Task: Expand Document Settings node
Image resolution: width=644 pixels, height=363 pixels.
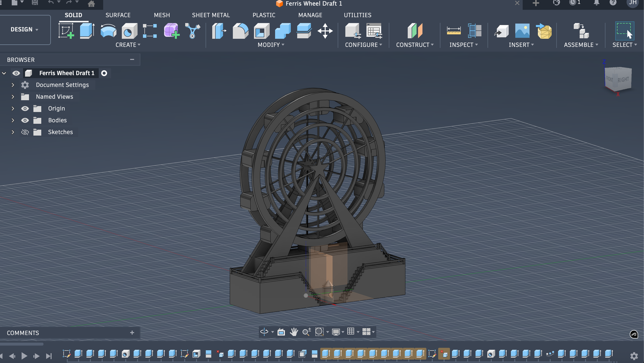Action: click(13, 85)
